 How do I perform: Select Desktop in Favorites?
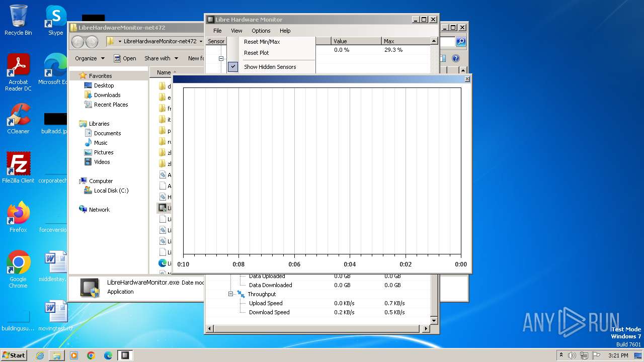tap(104, 85)
